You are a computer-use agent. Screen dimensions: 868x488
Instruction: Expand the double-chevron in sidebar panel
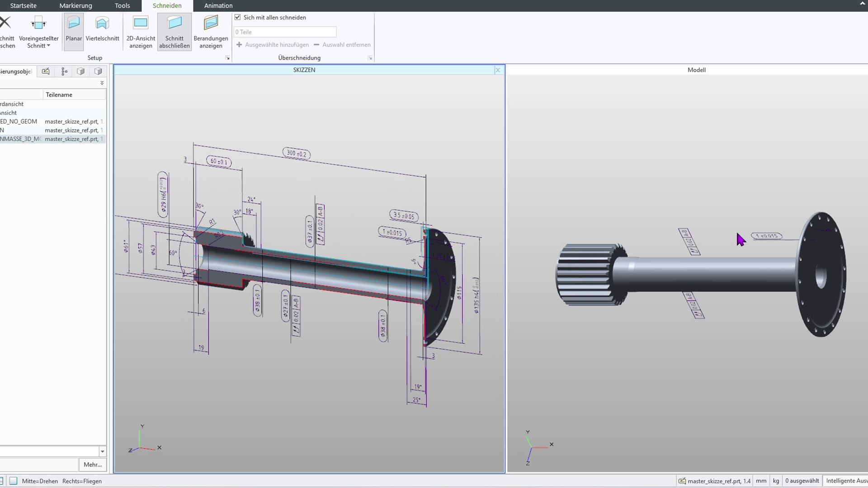(102, 83)
